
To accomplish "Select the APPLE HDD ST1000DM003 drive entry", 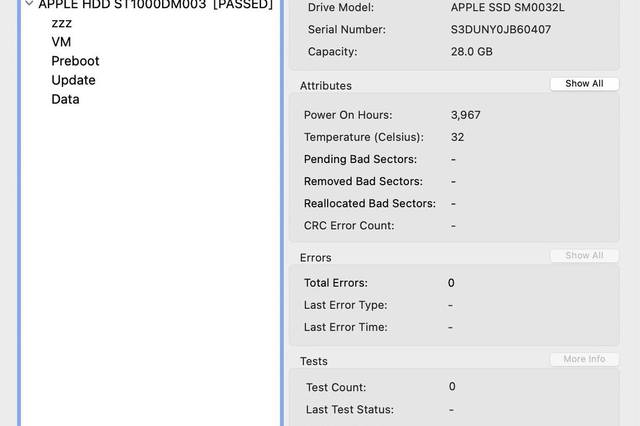I will pos(155,4).
